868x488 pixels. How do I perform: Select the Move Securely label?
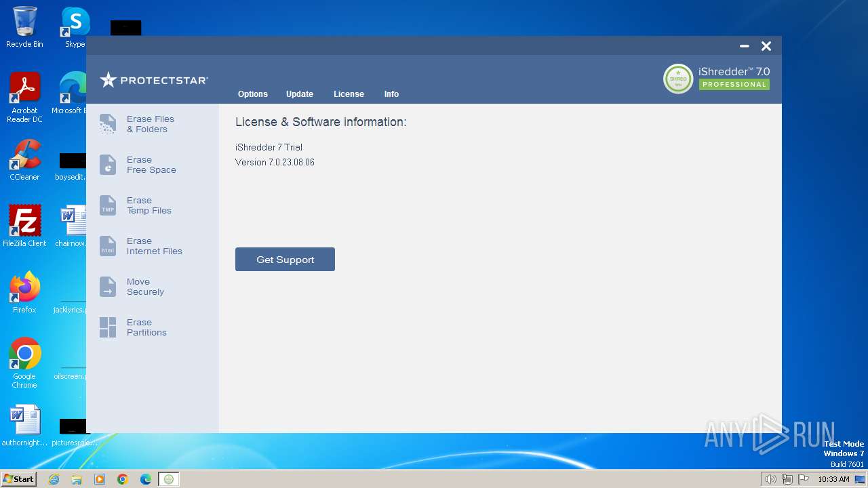click(x=146, y=287)
